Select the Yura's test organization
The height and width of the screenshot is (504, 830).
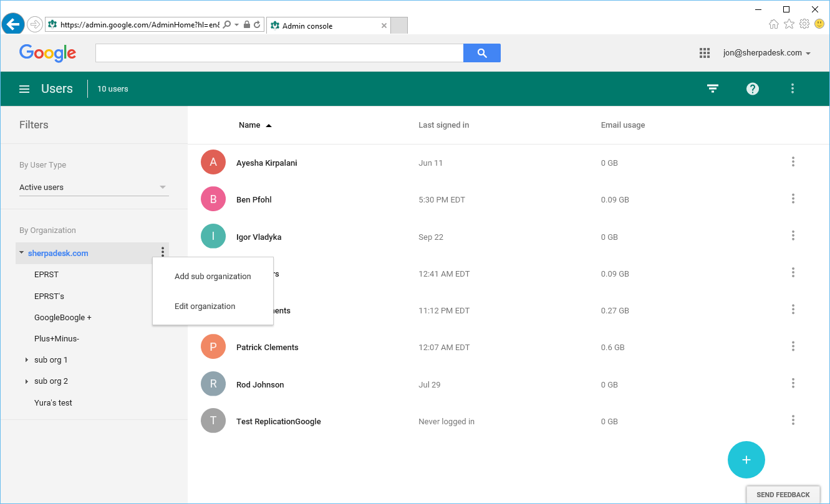pos(53,403)
